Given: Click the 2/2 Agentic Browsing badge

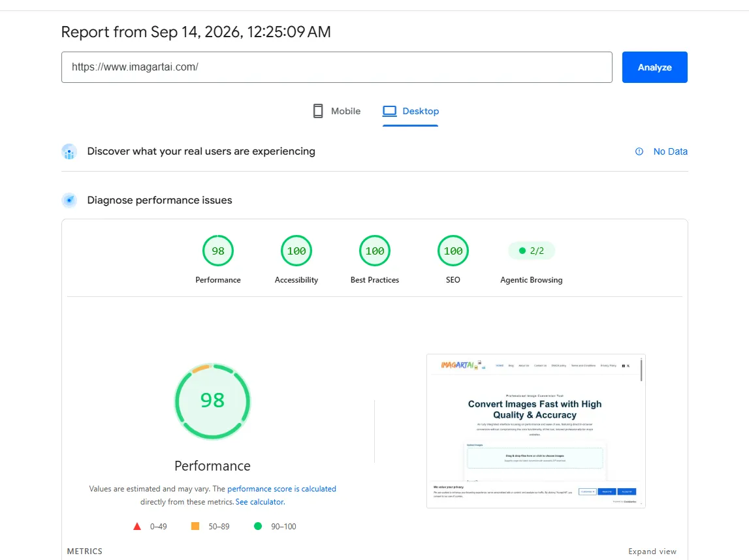Looking at the screenshot, I should point(531,251).
